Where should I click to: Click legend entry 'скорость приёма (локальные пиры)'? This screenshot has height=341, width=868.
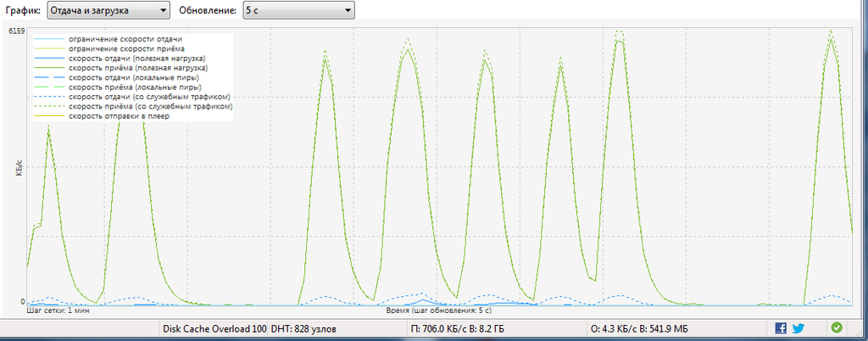point(134,87)
